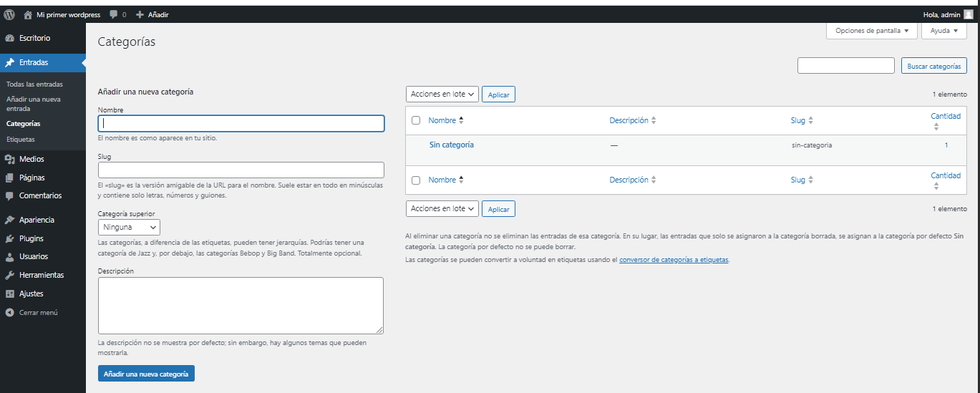Click the WordPress logo icon
980x393 pixels.
[x=9, y=14]
